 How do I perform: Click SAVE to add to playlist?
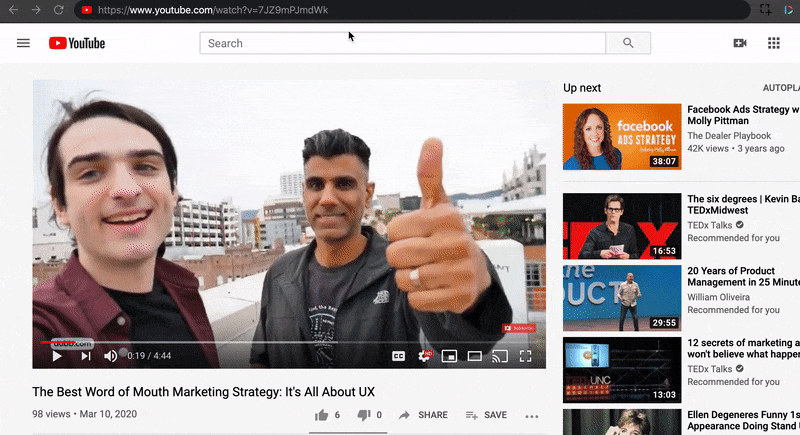[486, 415]
